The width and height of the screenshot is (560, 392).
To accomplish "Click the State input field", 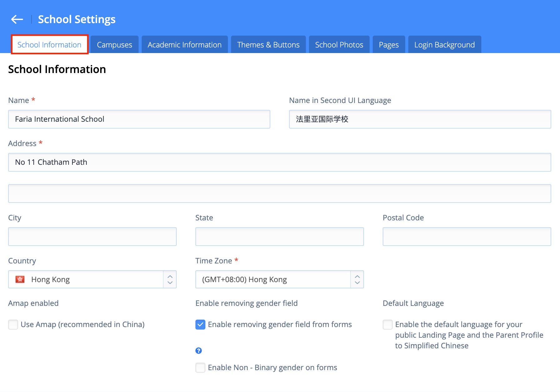I will [x=280, y=237].
